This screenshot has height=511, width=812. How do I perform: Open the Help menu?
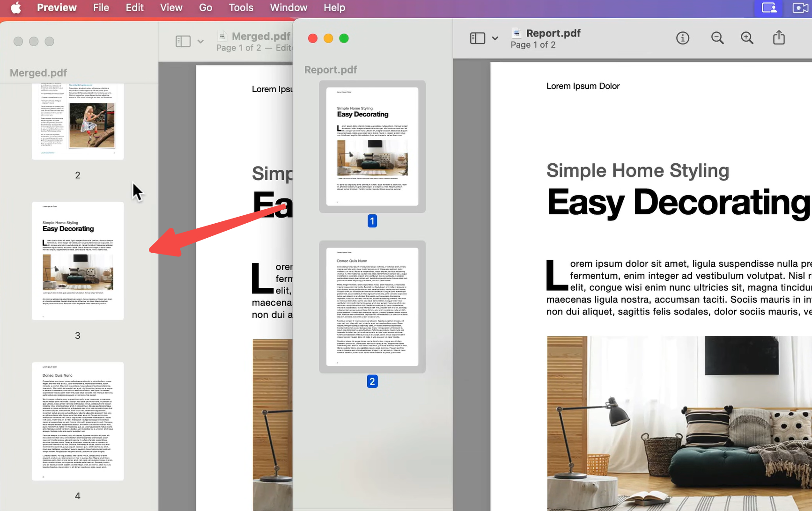coord(334,8)
